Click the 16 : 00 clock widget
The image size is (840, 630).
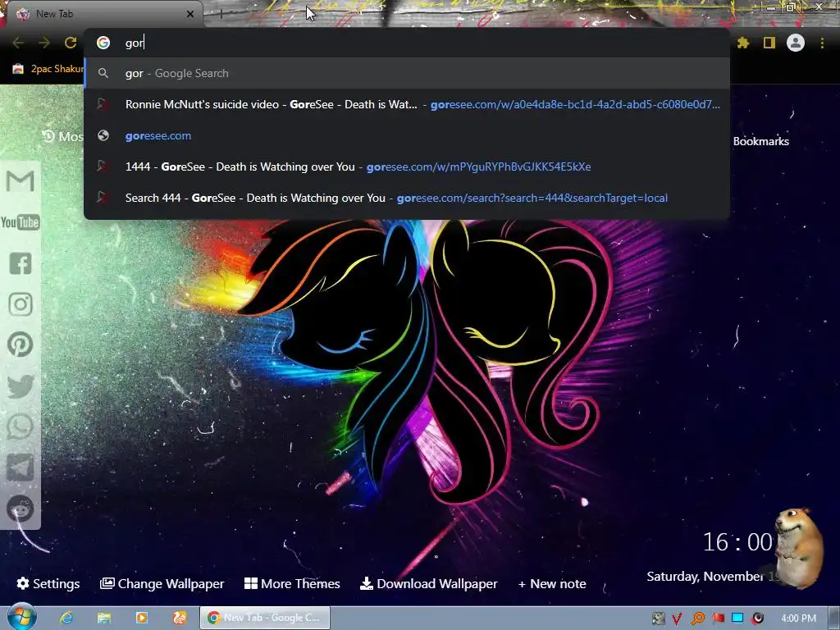coord(737,542)
